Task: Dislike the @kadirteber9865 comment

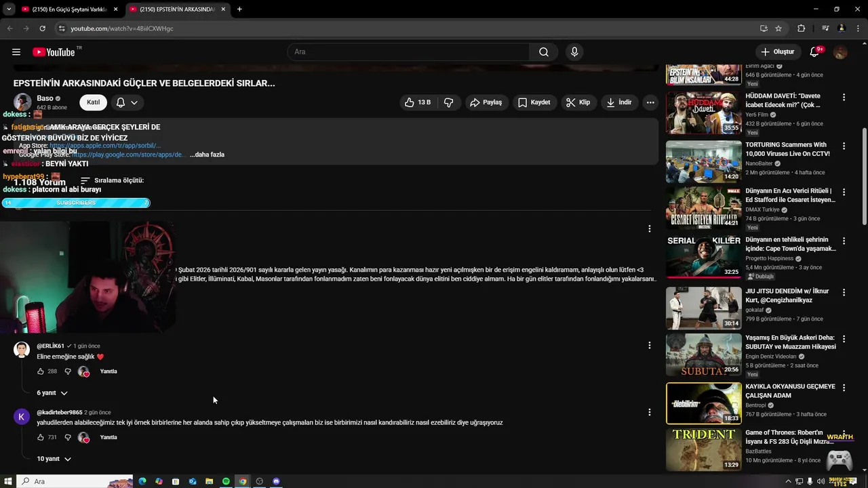Action: tap(68, 437)
